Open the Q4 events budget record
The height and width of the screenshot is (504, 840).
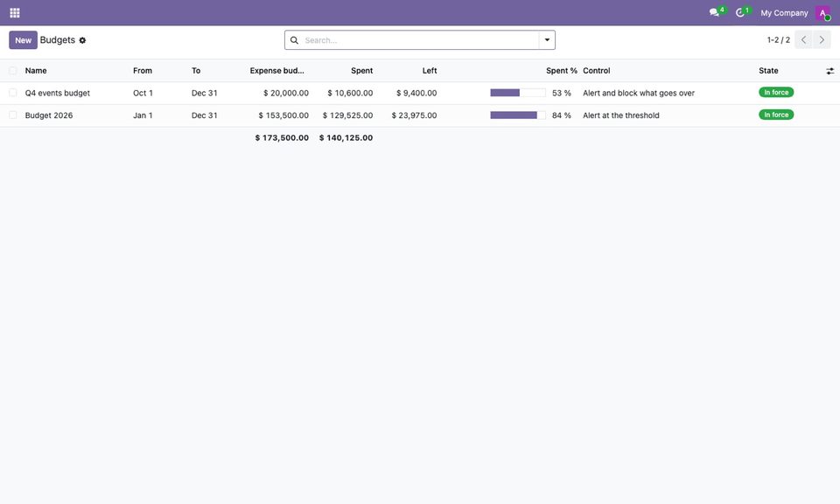(58, 94)
